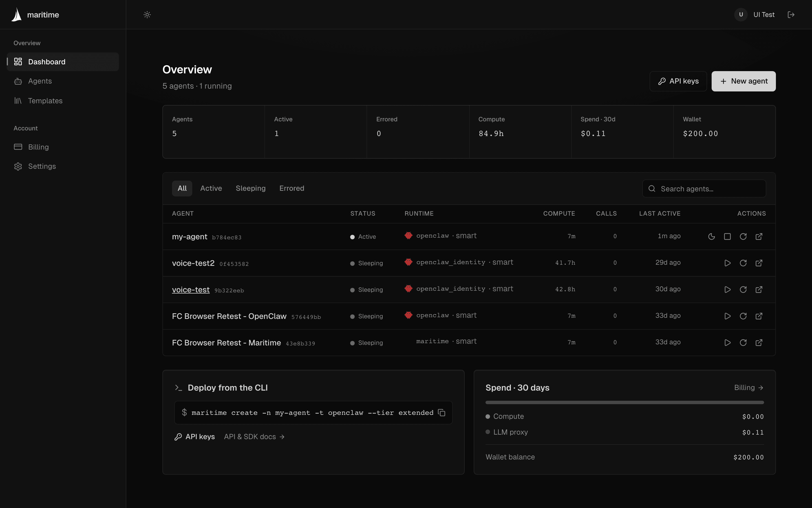The height and width of the screenshot is (508, 812).
Task: Restart FC Browser Retest - OpenClaw agent
Action: 743,316
